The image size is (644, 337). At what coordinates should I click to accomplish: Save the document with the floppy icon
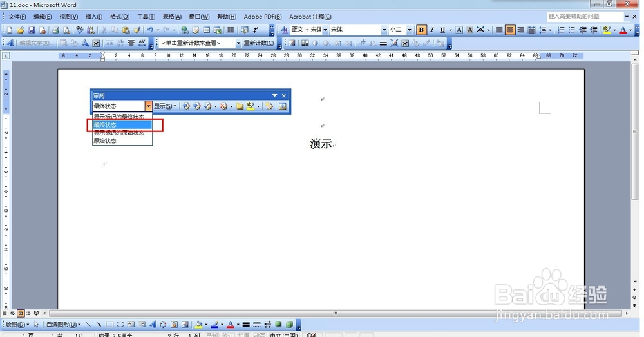coord(31,30)
